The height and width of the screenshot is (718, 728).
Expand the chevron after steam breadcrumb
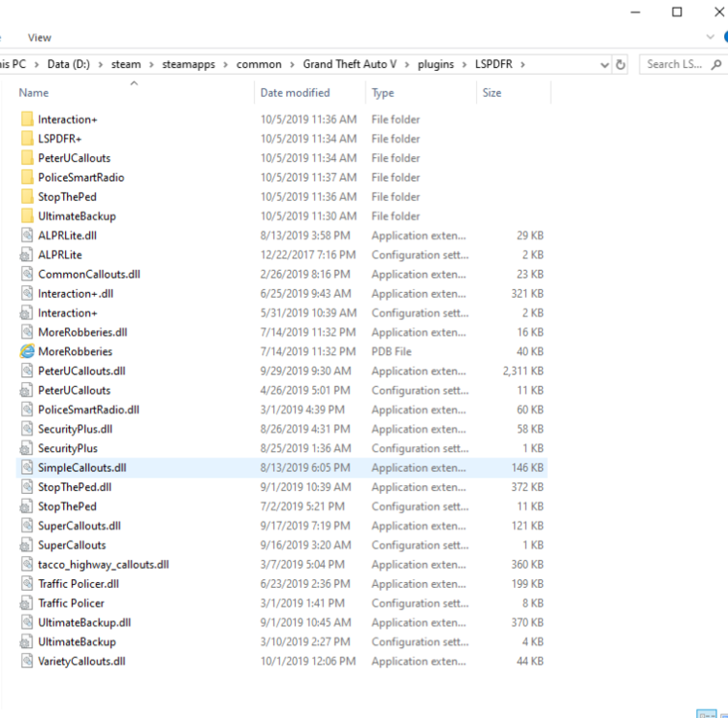pyautogui.click(x=151, y=64)
